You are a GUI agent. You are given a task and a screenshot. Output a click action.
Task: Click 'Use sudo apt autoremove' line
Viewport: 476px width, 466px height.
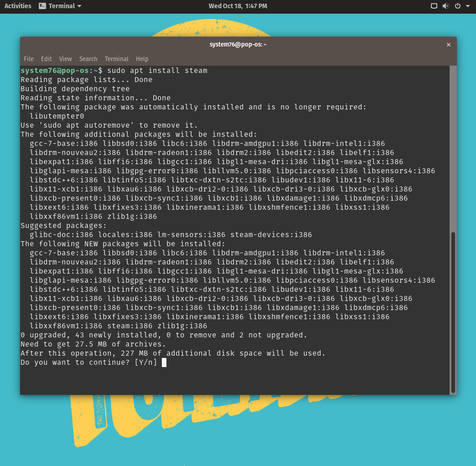tap(109, 125)
